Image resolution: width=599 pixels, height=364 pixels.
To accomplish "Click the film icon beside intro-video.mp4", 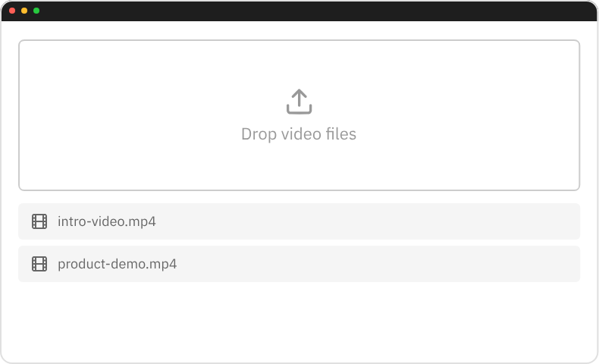I will [x=39, y=221].
